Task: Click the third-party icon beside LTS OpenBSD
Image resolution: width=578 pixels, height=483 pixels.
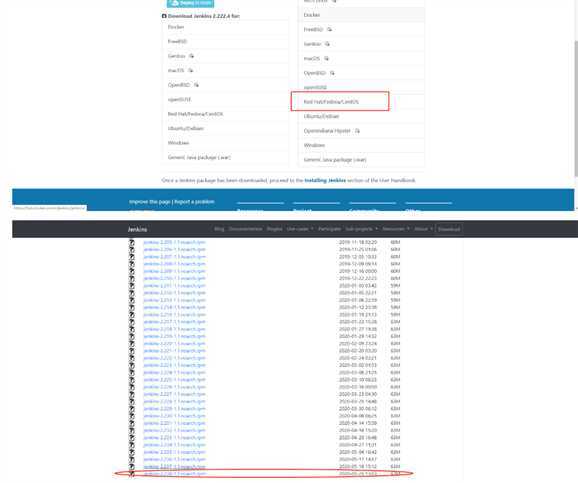Action: 196,85
